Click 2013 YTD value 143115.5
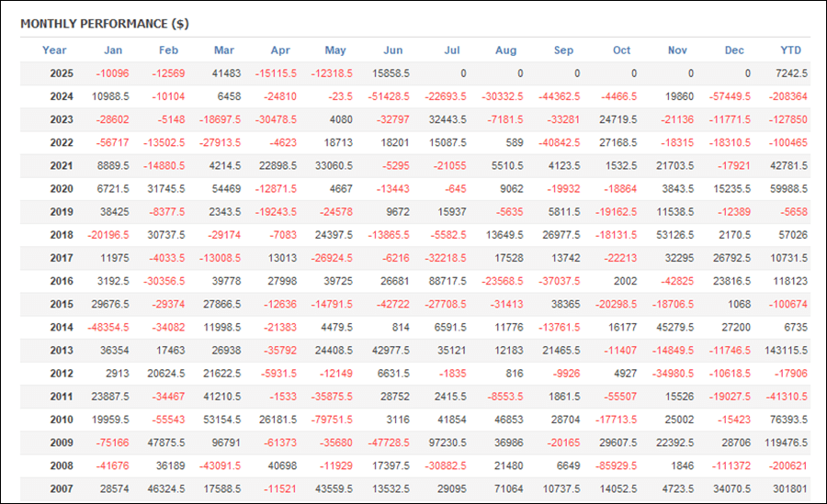 [786, 350]
